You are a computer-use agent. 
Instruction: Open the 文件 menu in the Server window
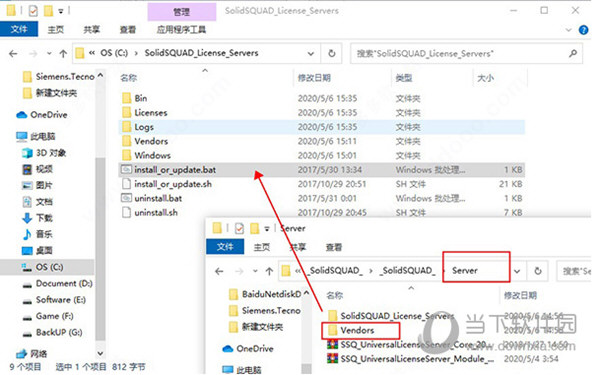pos(225,247)
